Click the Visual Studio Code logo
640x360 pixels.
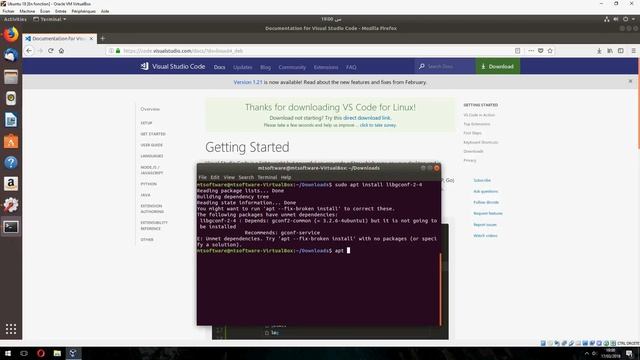[x=173, y=66]
